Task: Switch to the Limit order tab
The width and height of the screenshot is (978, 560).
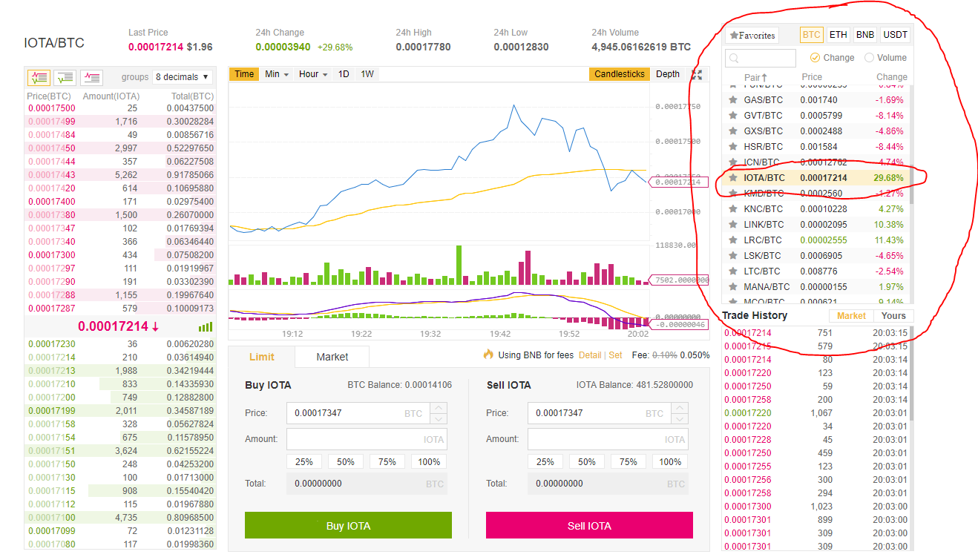Action: [x=262, y=357]
